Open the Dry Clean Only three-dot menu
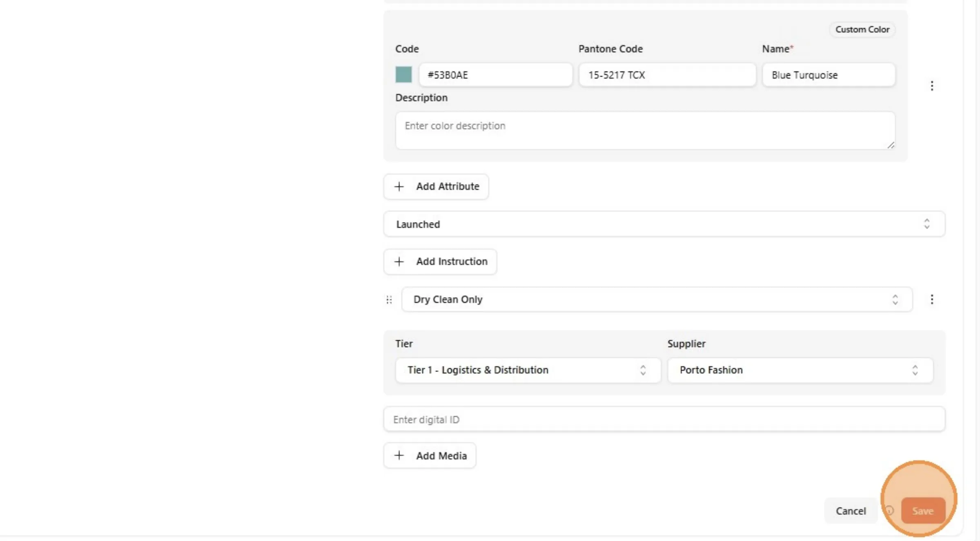Image resolution: width=980 pixels, height=541 pixels. click(x=932, y=300)
